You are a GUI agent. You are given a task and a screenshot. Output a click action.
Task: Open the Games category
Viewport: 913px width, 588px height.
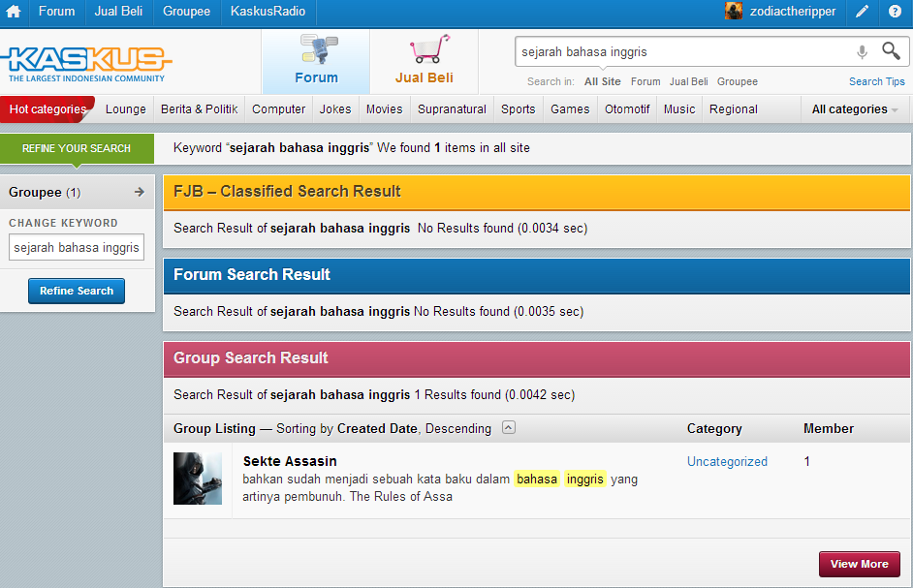click(x=570, y=109)
